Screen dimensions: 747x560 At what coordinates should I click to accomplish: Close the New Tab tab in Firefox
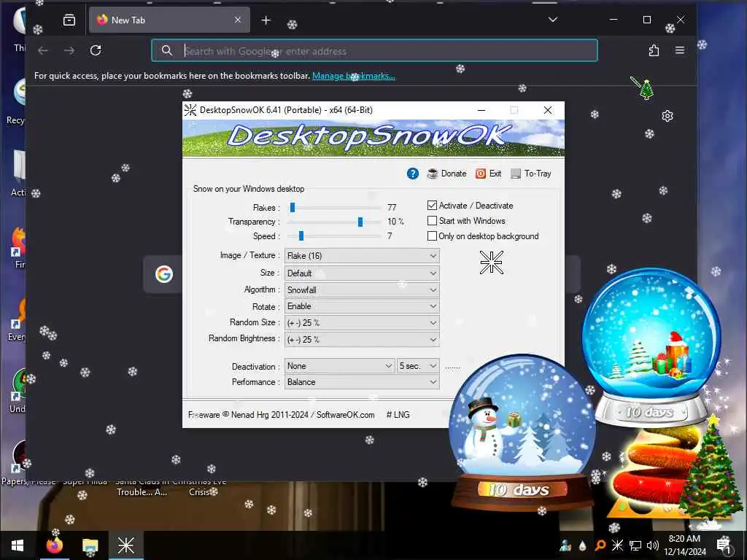pos(238,20)
